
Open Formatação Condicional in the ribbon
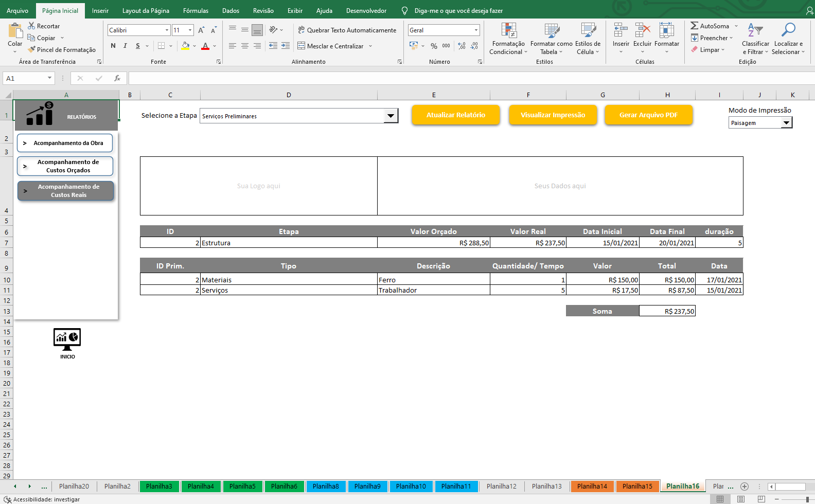(508, 39)
